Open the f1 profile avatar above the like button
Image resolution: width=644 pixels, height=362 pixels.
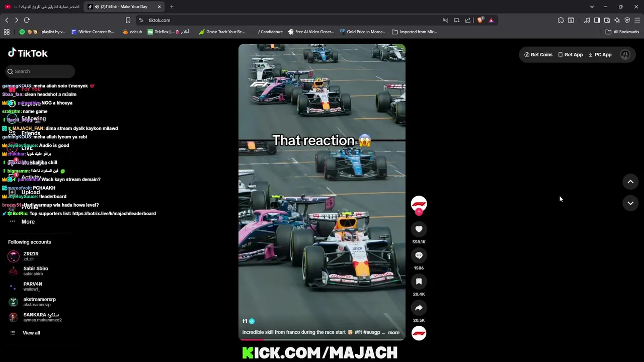tap(419, 204)
